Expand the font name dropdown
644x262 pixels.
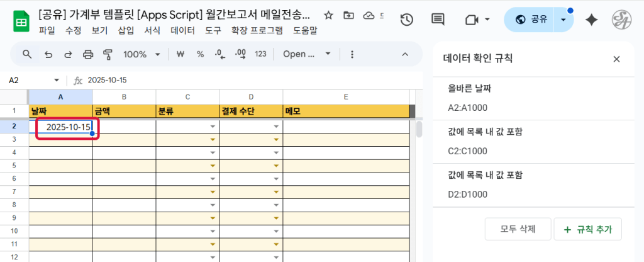[307, 54]
